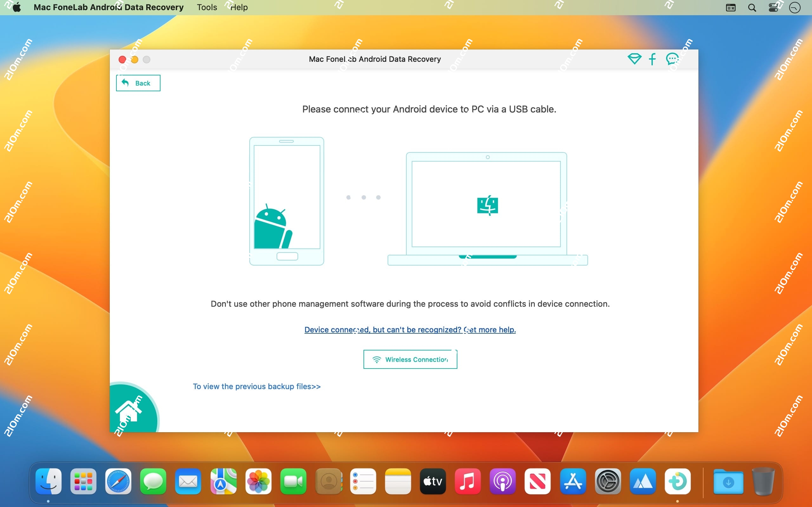Open the device not recognized help link

tap(410, 330)
